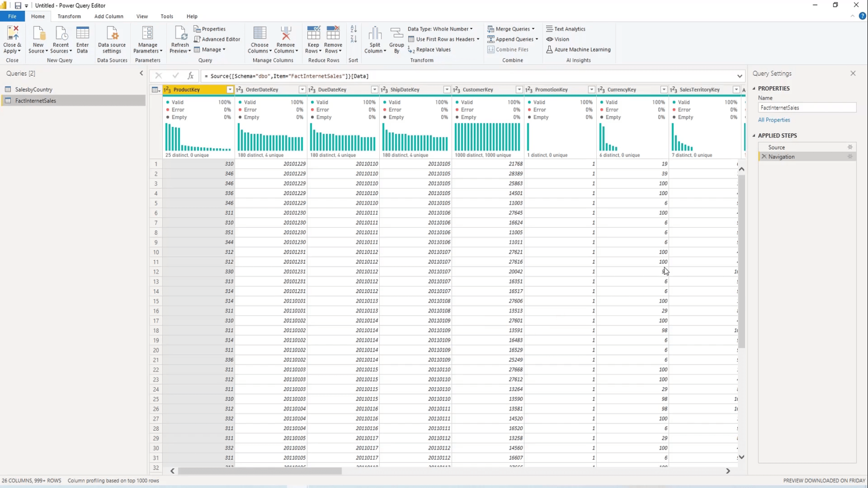This screenshot has height=488, width=868.
Task: Click the Recent Sources icon
Action: [61, 33]
